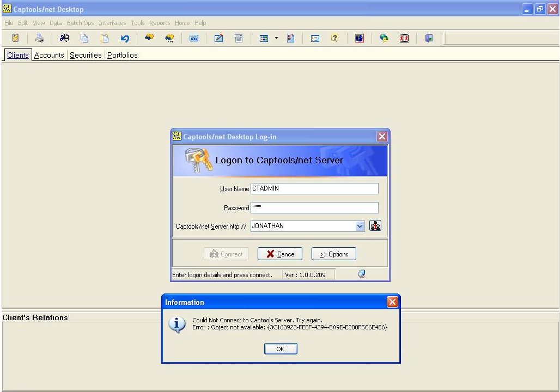Expand login settings with the >> Options button
This screenshot has width=560, height=392.
coord(333,254)
